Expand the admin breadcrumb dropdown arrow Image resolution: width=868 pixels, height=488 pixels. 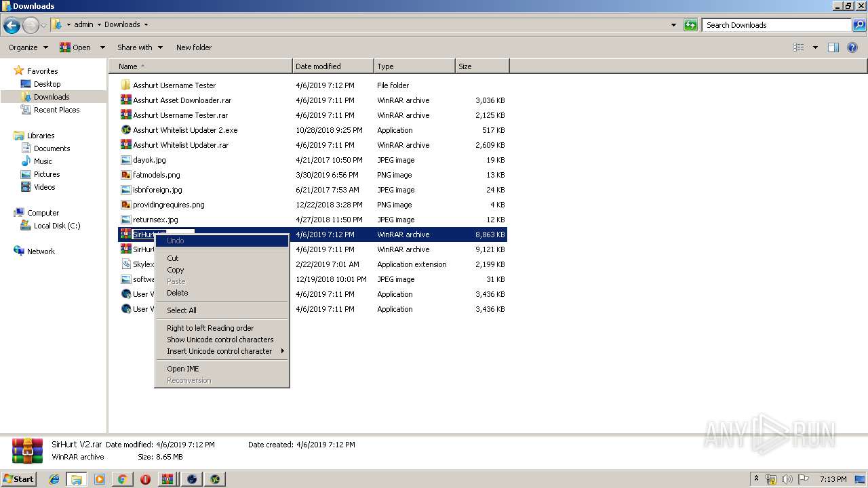click(x=99, y=24)
